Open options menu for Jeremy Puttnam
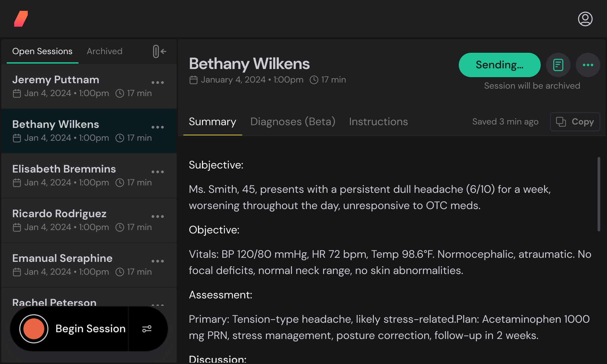Viewport: 607px width, 364px height. pyautogui.click(x=158, y=82)
